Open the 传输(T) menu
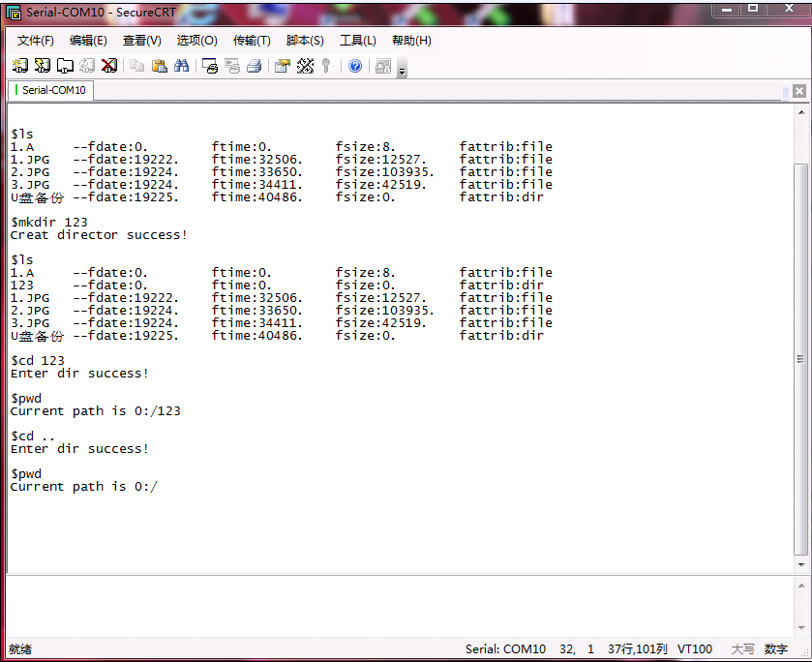Viewport: 812px width, 662px height. point(252,41)
